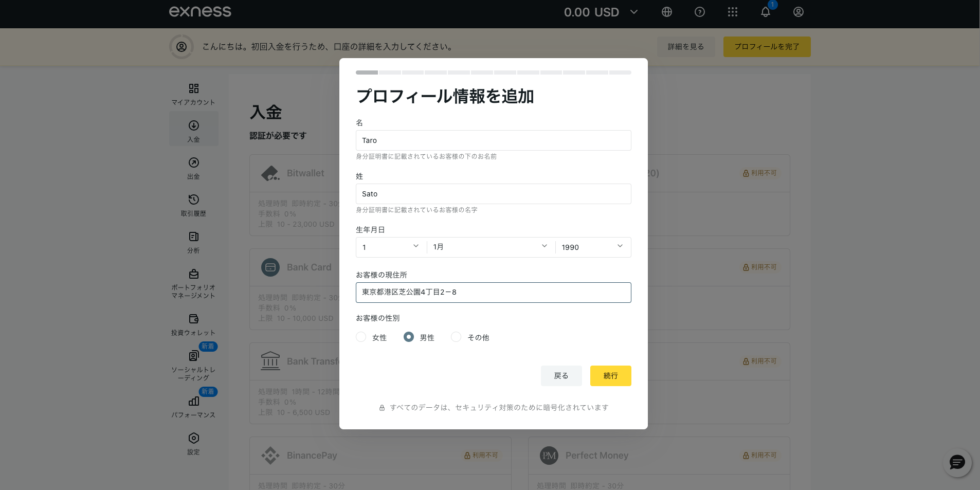Image resolution: width=980 pixels, height=490 pixels.
Task: Open the live chat bubble icon
Action: click(x=956, y=462)
